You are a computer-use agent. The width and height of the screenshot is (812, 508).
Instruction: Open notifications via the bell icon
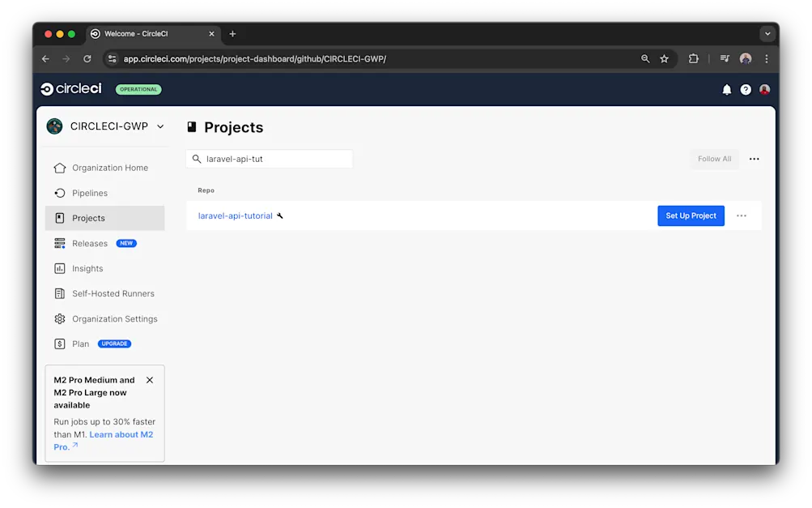[x=725, y=89]
